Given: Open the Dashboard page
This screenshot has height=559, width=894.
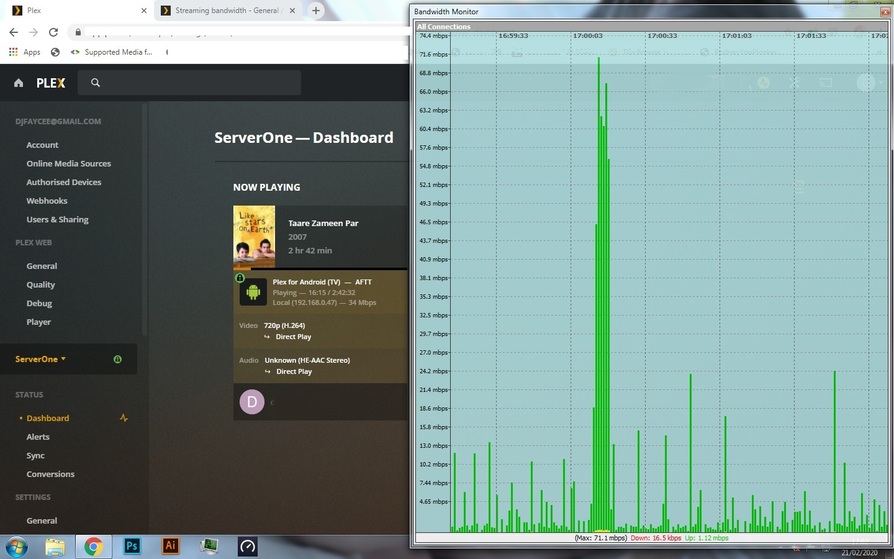Looking at the screenshot, I should point(47,418).
